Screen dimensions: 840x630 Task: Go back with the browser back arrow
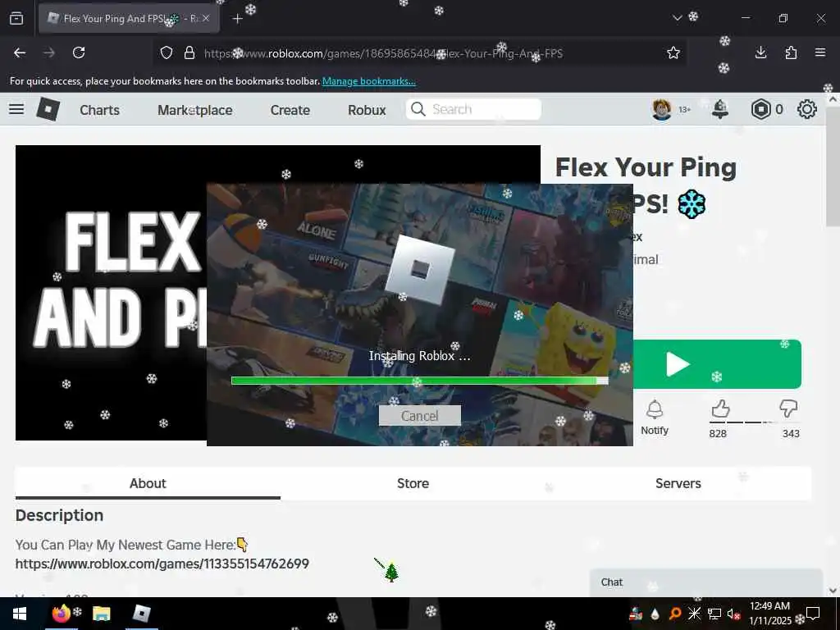(x=20, y=52)
